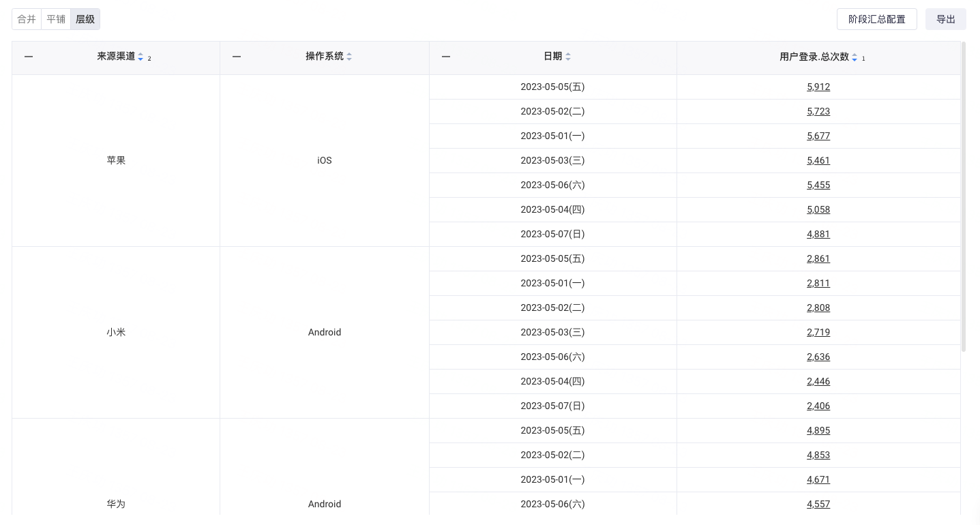The width and height of the screenshot is (980, 525).
Task: Sort by 日期 column sort icon
Action: pos(568,57)
